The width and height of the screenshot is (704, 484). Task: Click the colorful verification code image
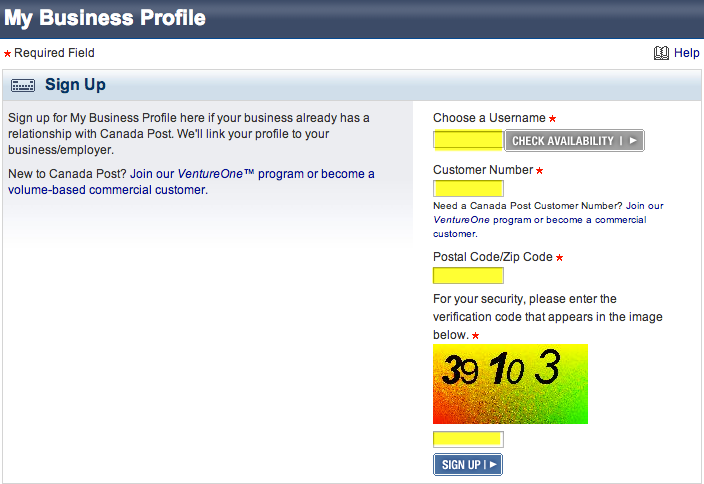[x=510, y=384]
